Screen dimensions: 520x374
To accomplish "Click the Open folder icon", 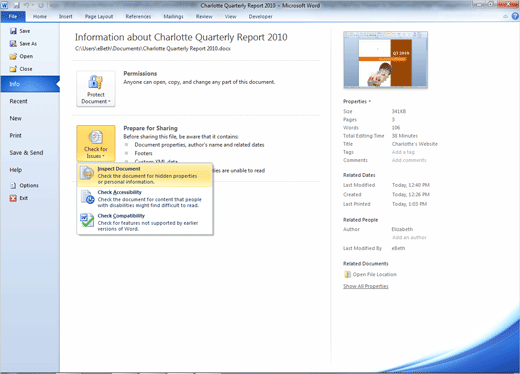I will pos(13,56).
